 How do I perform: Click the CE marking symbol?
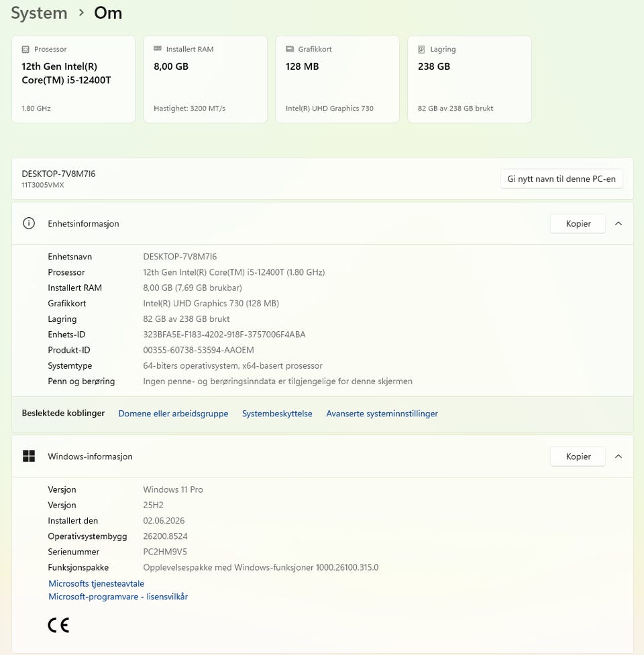click(x=58, y=625)
